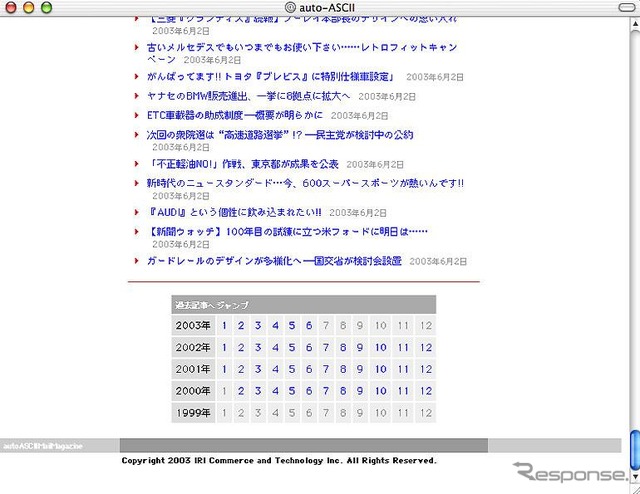640x494 pixels.
Task: Jump to 2000 month 2 archive
Action: (x=241, y=391)
